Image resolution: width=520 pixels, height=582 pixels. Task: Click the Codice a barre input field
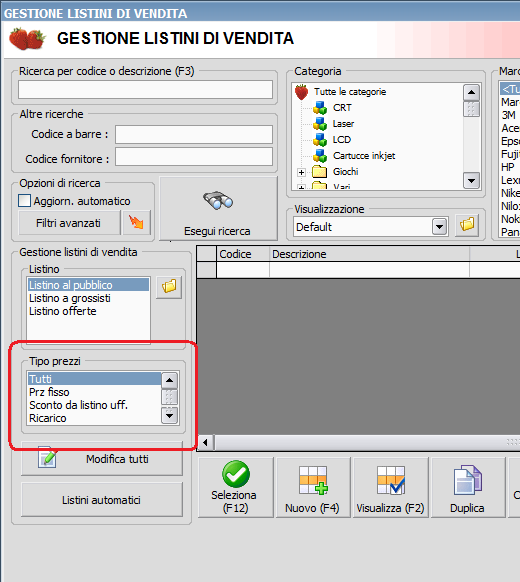194,134
